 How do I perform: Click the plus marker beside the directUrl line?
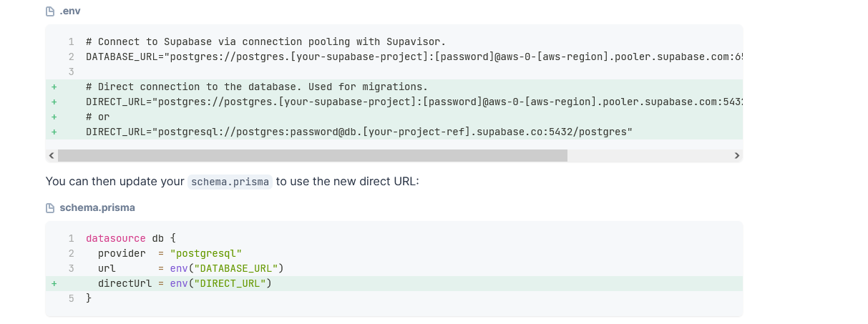click(x=54, y=284)
